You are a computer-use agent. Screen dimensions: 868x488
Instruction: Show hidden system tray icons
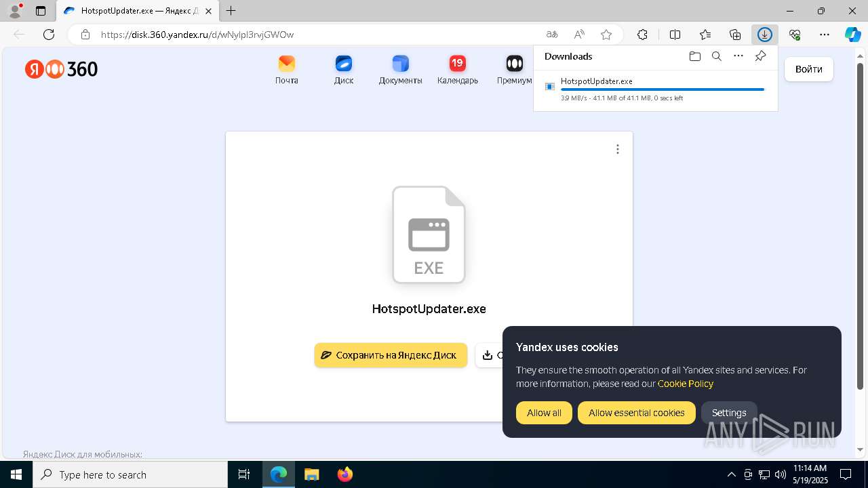[731, 474]
